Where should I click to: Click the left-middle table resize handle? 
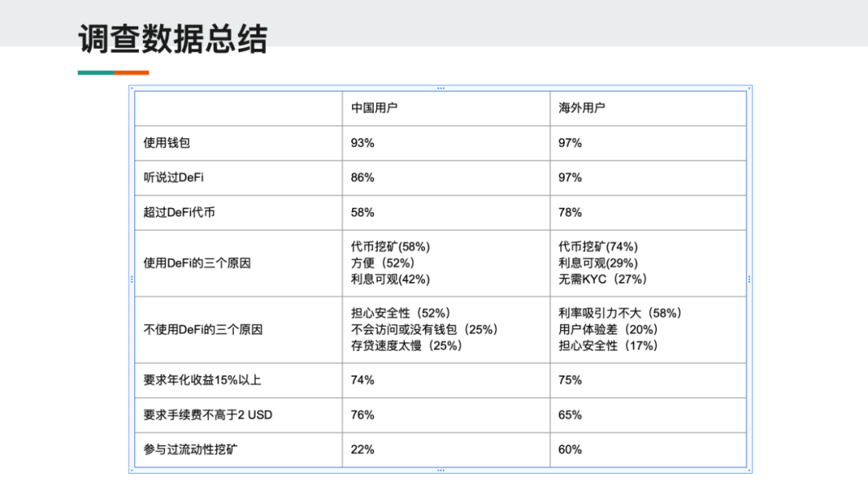pos(132,280)
